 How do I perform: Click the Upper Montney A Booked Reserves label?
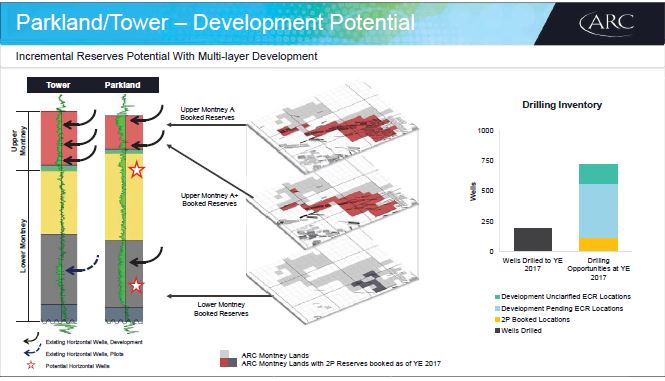pos(207,114)
